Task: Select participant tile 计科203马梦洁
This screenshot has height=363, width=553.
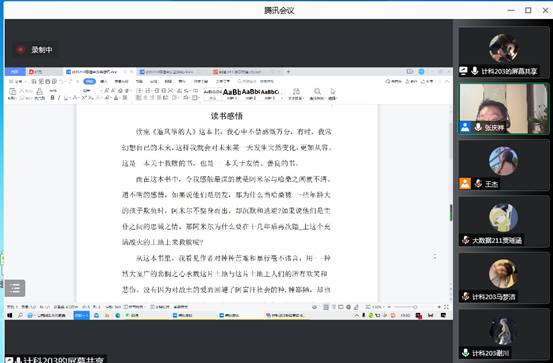Action: (x=504, y=278)
